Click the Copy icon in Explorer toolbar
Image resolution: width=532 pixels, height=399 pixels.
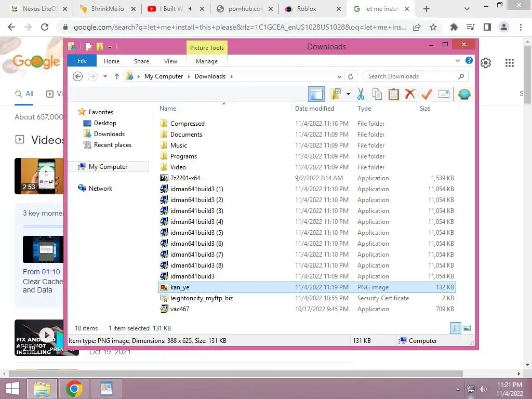point(377,94)
